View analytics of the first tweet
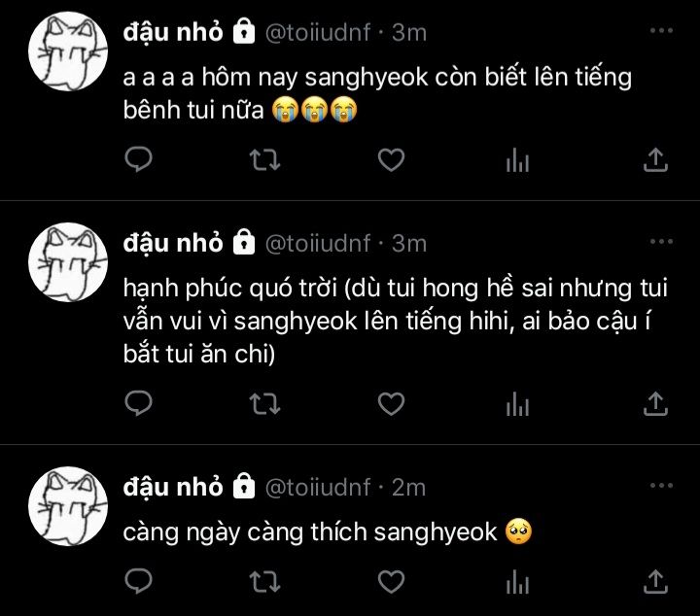 (x=517, y=159)
